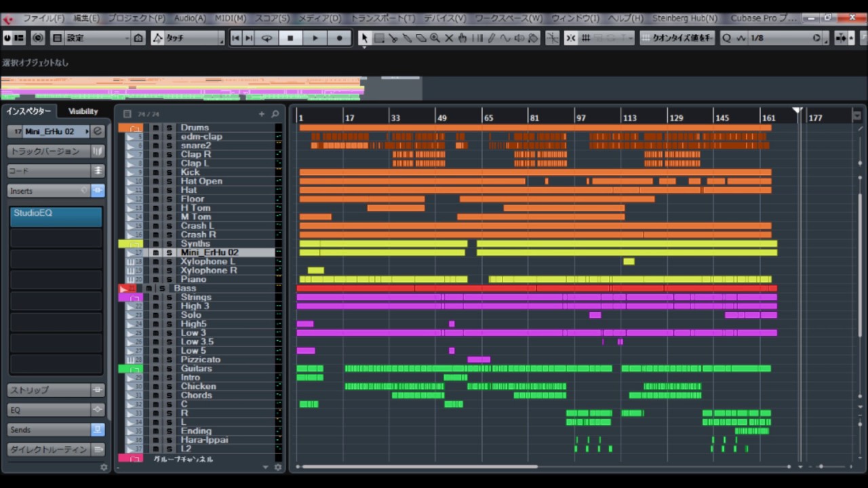
Task: Open the MIDI(M) menu
Action: 229,18
